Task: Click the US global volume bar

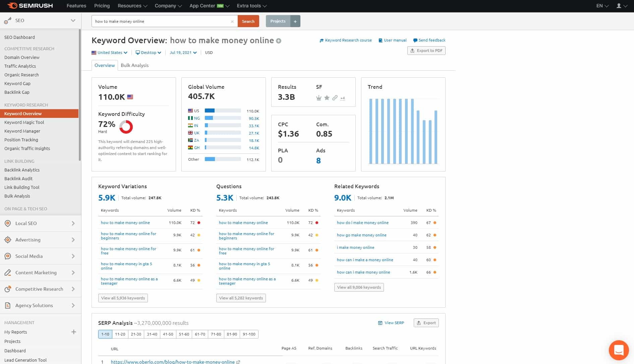Action: (x=223, y=111)
